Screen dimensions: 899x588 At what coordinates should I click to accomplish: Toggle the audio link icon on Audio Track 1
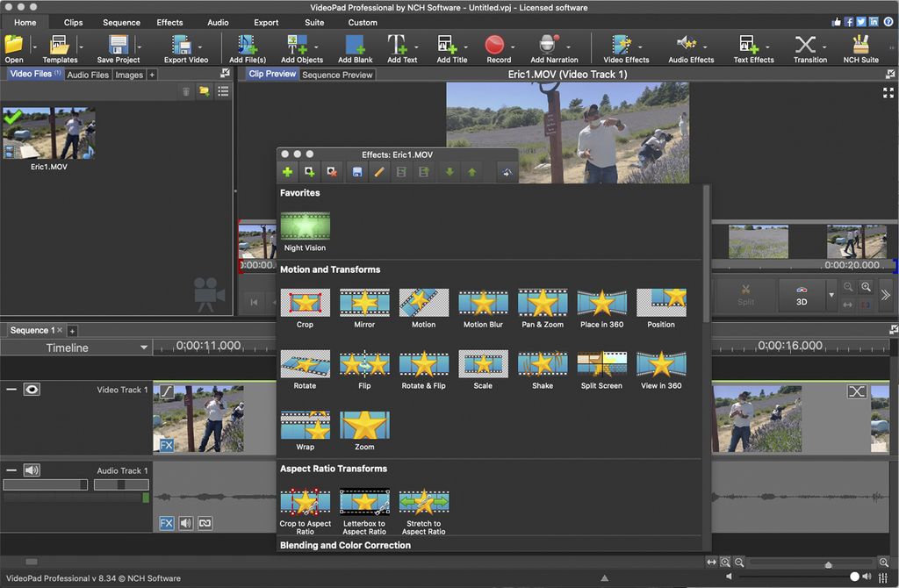click(x=205, y=522)
